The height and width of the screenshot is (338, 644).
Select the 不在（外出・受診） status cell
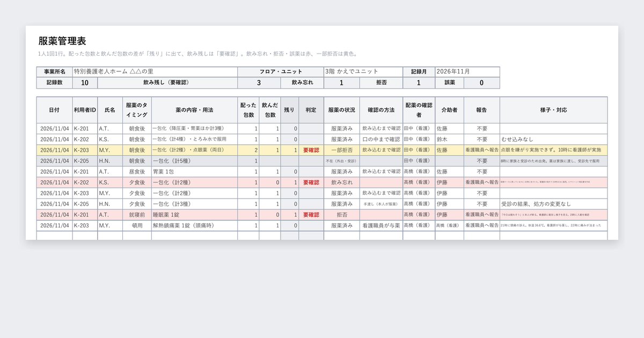342,161
